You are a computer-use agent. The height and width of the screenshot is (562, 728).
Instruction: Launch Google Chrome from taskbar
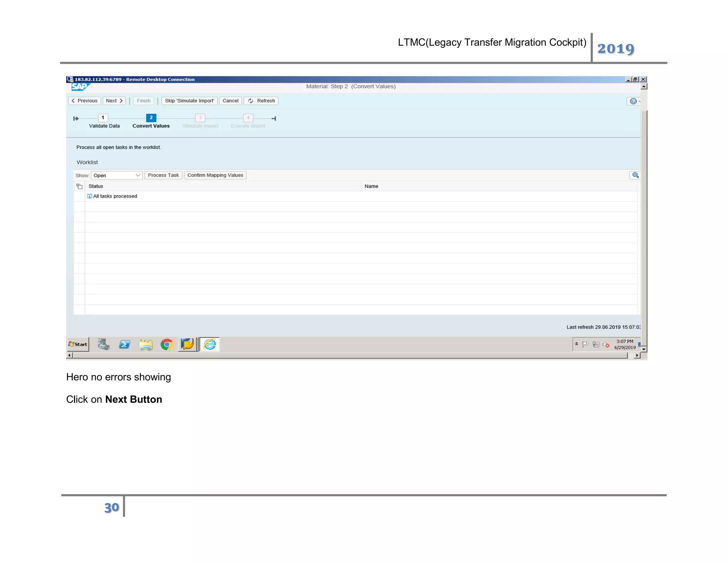tap(167, 344)
